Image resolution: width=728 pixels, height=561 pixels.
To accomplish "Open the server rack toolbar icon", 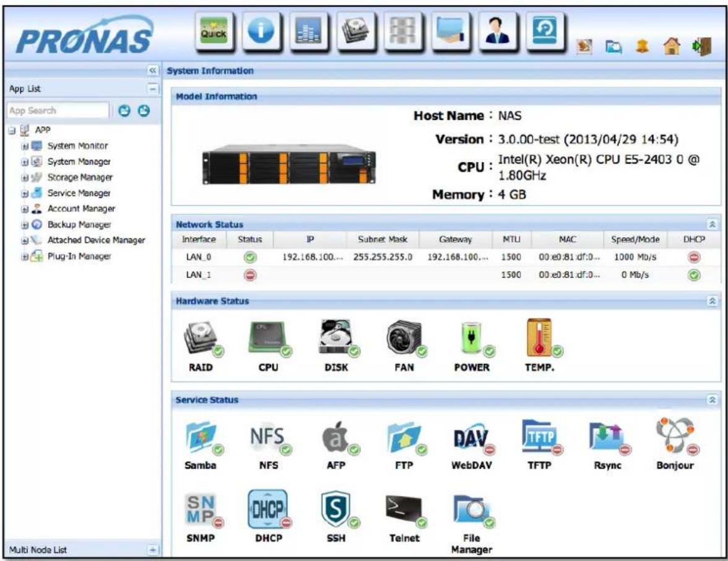I will point(403,31).
